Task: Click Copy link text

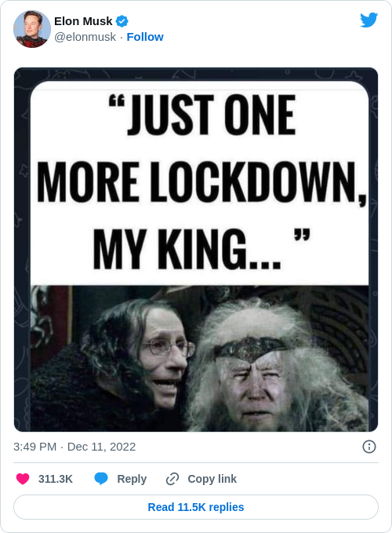Action: pos(212,479)
